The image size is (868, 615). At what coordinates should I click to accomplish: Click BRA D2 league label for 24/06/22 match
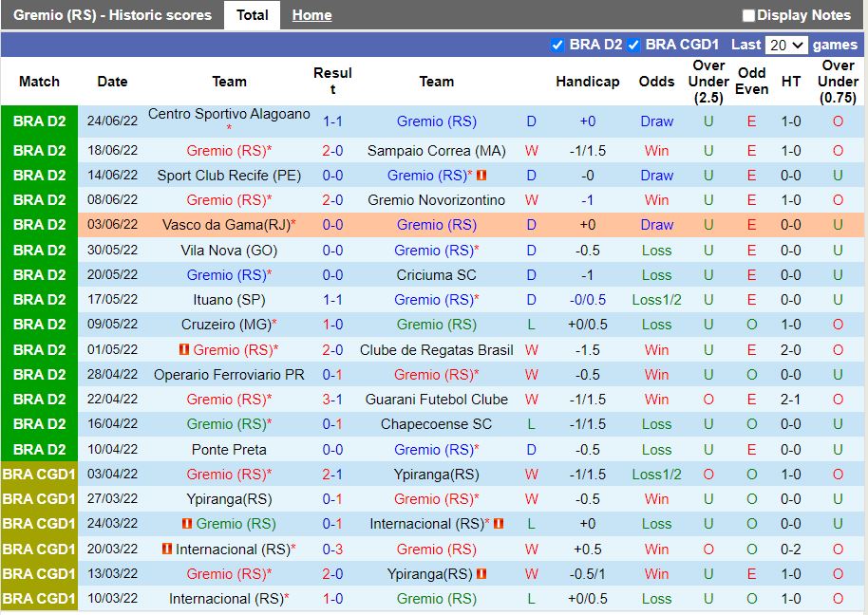pyautogui.click(x=39, y=121)
